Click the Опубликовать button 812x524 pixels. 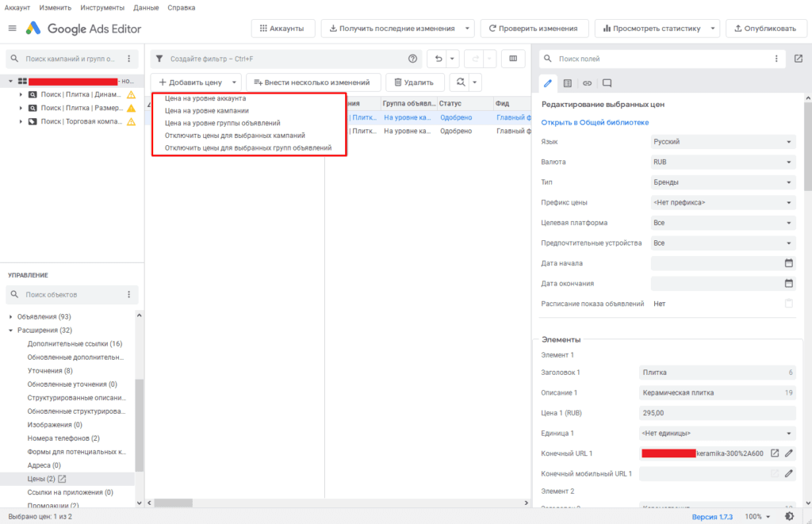point(765,29)
